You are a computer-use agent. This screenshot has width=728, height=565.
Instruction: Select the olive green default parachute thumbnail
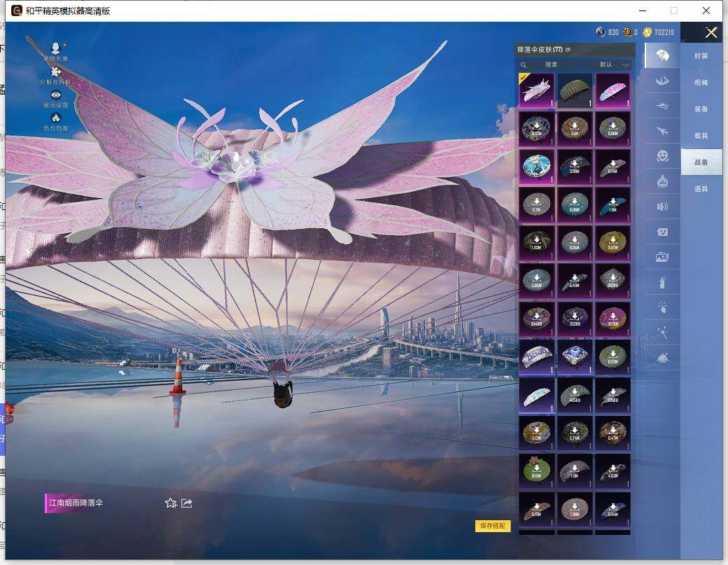(575, 90)
